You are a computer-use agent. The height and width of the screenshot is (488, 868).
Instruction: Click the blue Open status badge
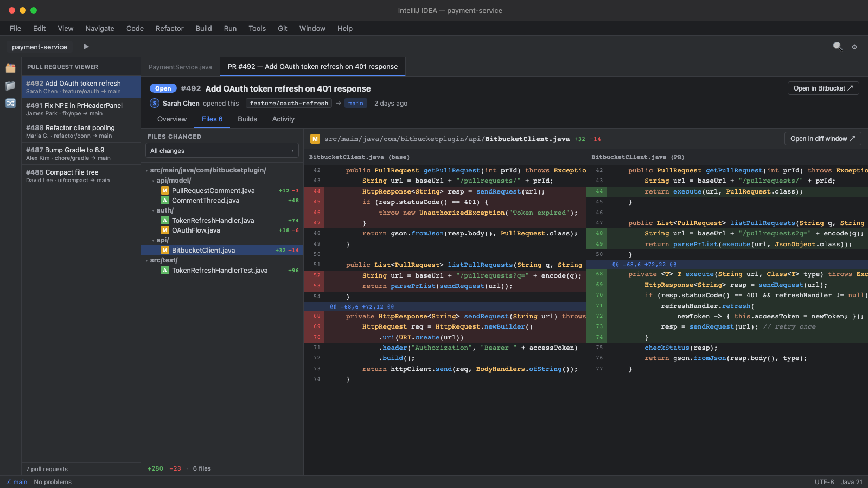(x=163, y=88)
